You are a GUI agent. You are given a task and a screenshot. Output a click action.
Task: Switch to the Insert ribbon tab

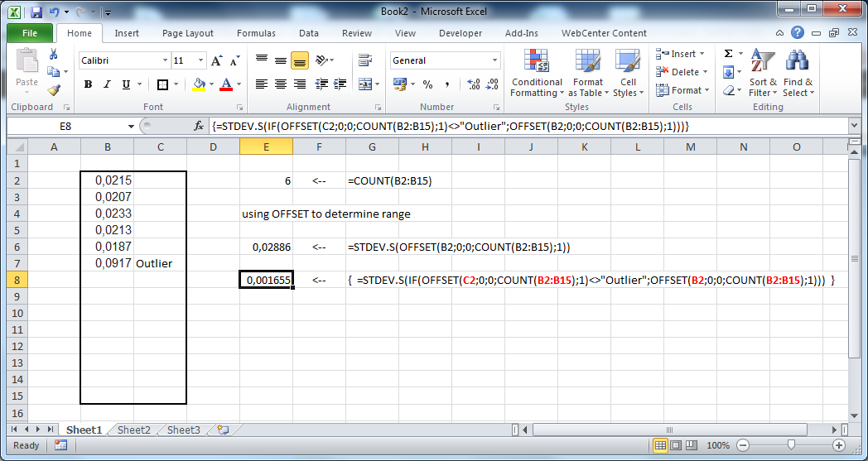pos(127,33)
